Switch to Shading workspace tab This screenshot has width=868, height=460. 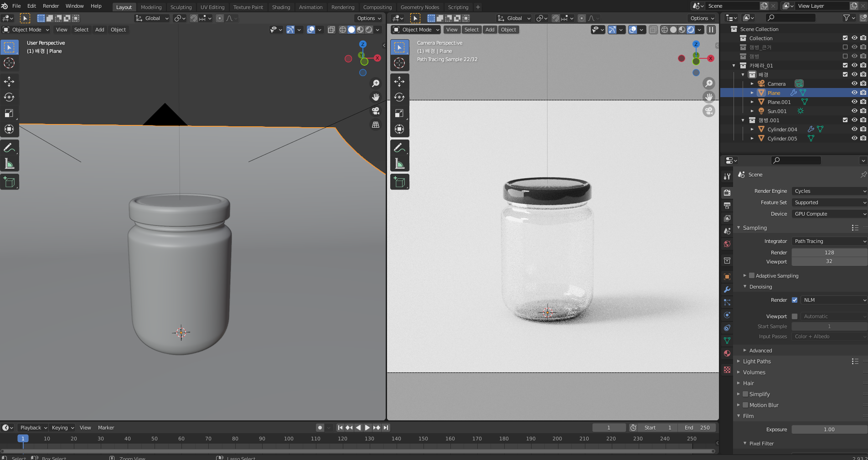click(x=281, y=7)
